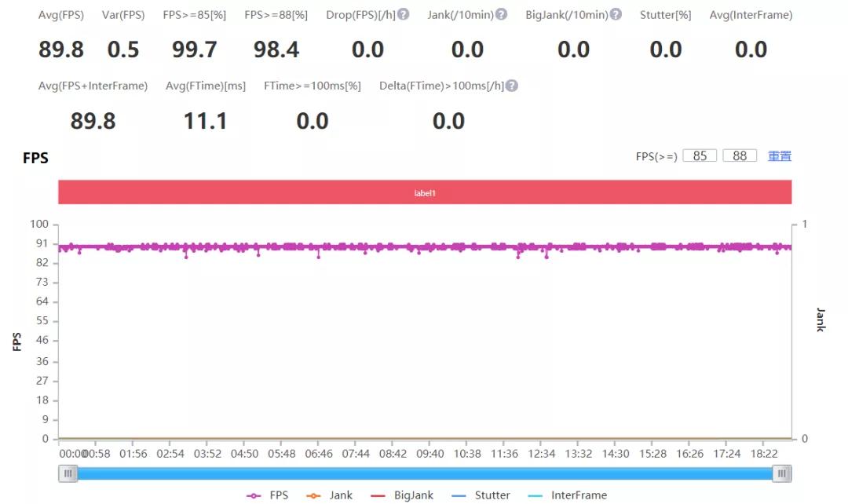Click the FPS>=85[%] value 99.7
Image resolution: width=848 pixels, height=504 pixels.
tap(195, 50)
